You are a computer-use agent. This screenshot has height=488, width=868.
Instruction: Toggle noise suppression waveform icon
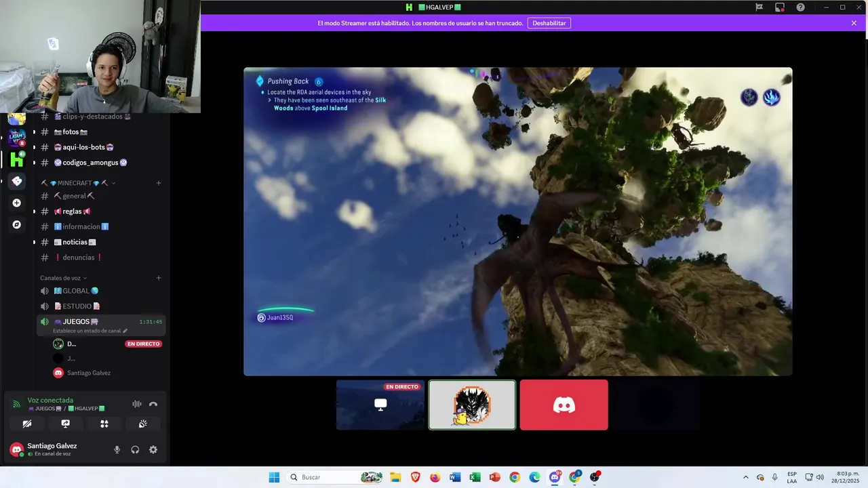point(137,404)
